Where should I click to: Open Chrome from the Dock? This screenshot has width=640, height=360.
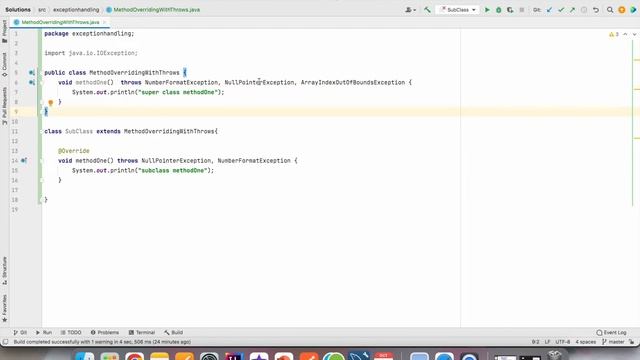click(135, 357)
